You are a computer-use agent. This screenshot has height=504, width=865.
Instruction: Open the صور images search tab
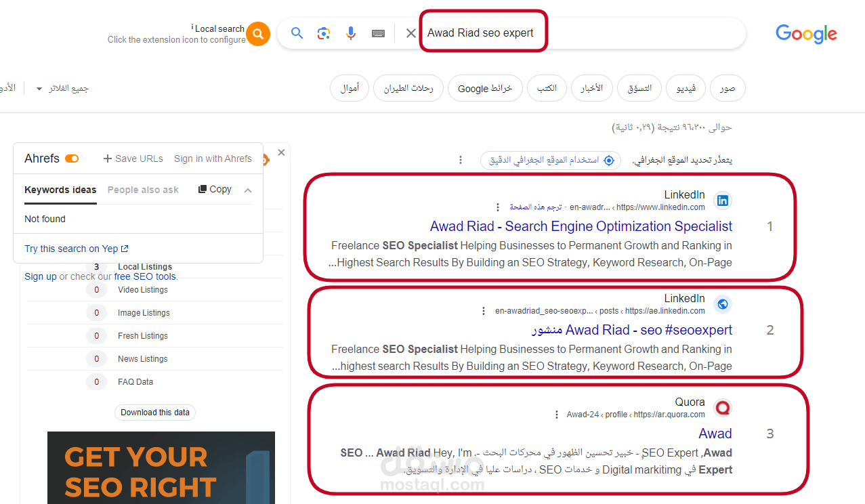coord(727,88)
